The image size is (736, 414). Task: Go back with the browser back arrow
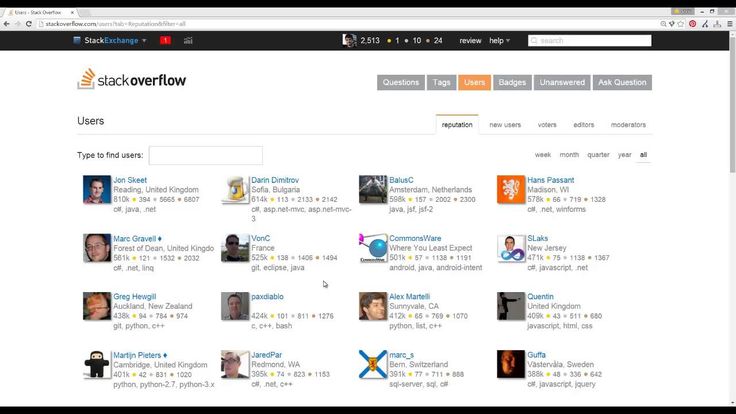7,24
